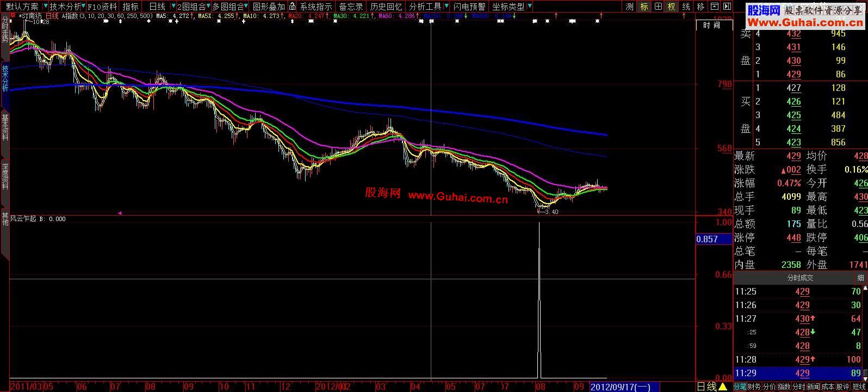Select the 分笔 bottom tab
The height and width of the screenshot is (392, 868).
click(x=740, y=387)
